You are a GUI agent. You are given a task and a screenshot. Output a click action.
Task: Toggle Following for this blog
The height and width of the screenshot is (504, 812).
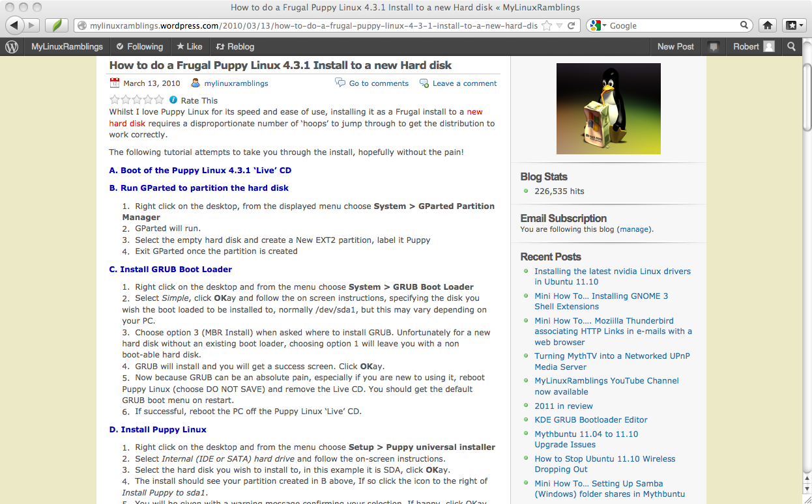[x=139, y=46]
